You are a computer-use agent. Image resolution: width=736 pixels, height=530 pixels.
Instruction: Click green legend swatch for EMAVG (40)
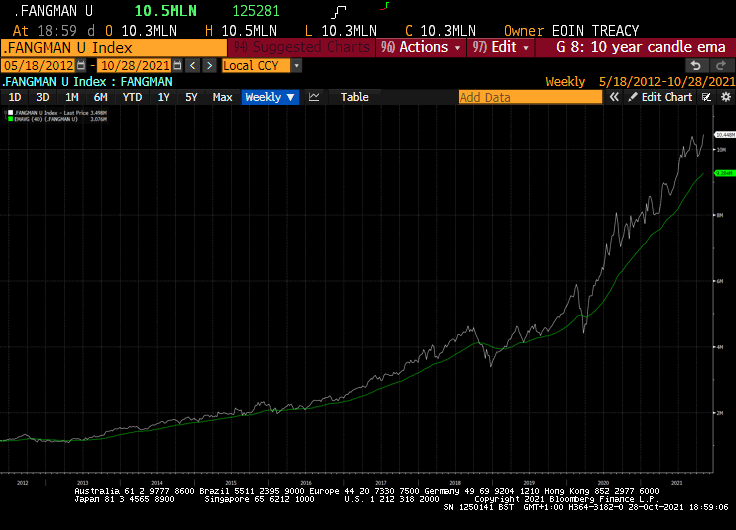11,119
